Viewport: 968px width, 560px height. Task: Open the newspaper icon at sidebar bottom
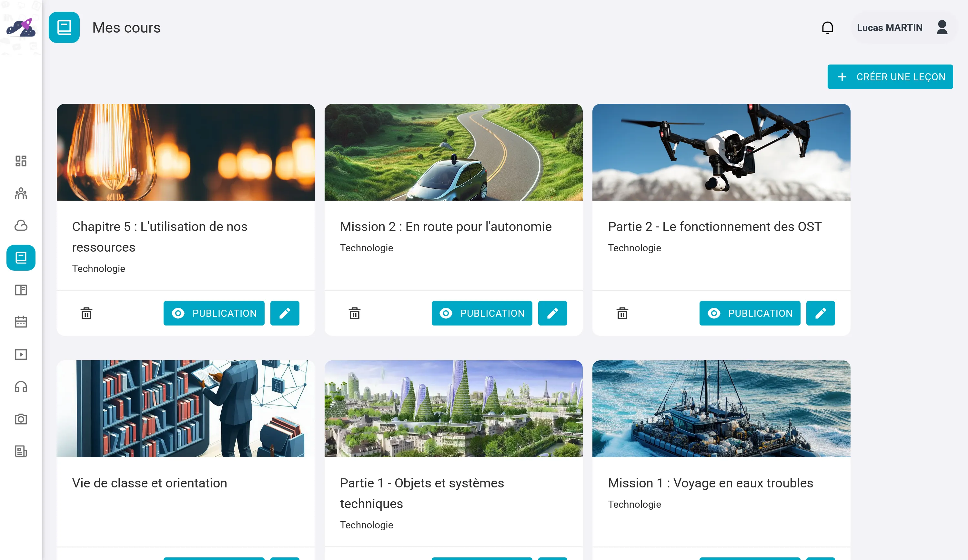coord(21,451)
